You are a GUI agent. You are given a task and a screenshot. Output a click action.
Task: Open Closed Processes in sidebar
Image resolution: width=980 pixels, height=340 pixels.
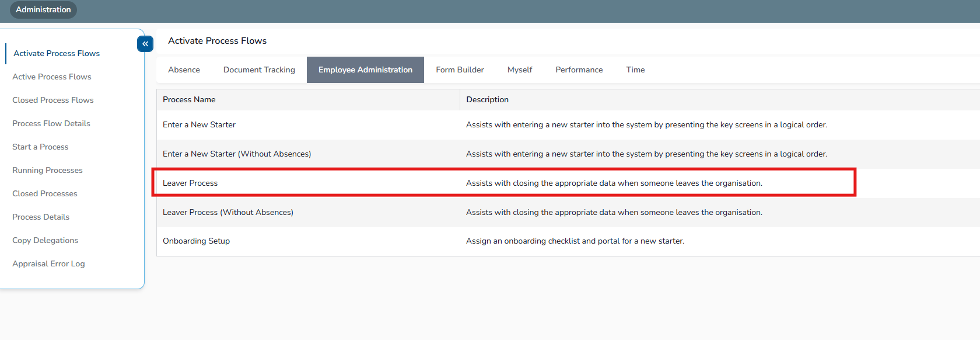(45, 193)
